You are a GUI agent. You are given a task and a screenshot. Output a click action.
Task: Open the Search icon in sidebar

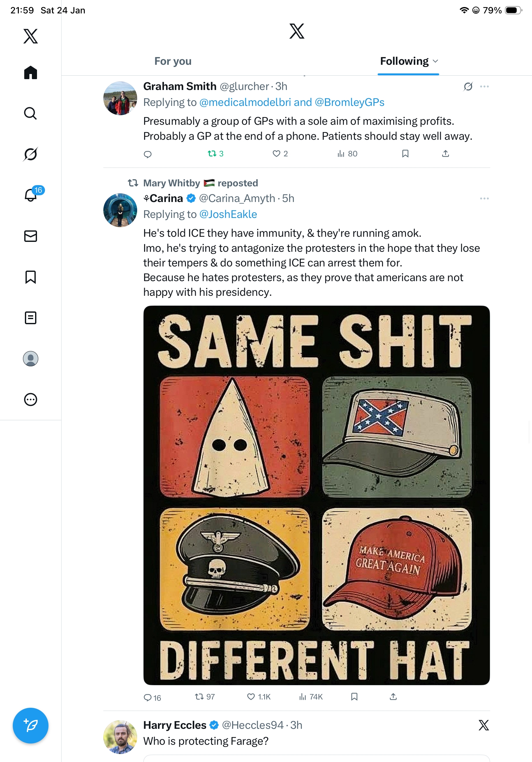pyautogui.click(x=30, y=113)
